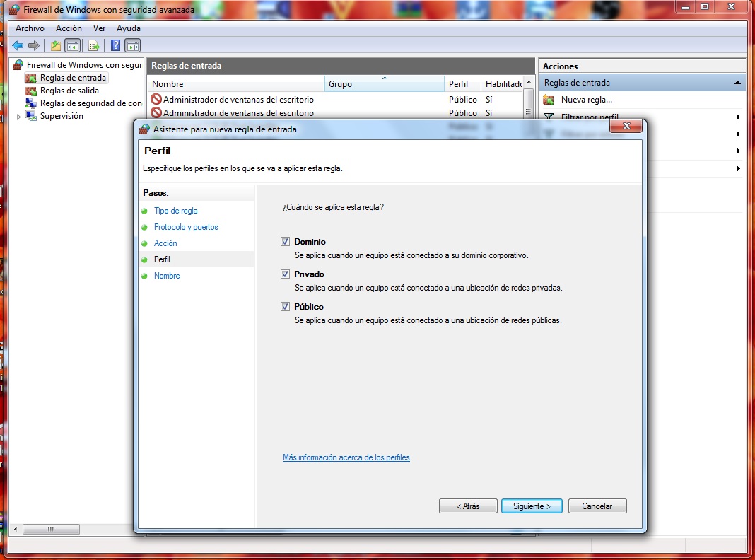The image size is (755, 560).
Task: Click the main window title bar firewall icon
Action: tap(14, 10)
